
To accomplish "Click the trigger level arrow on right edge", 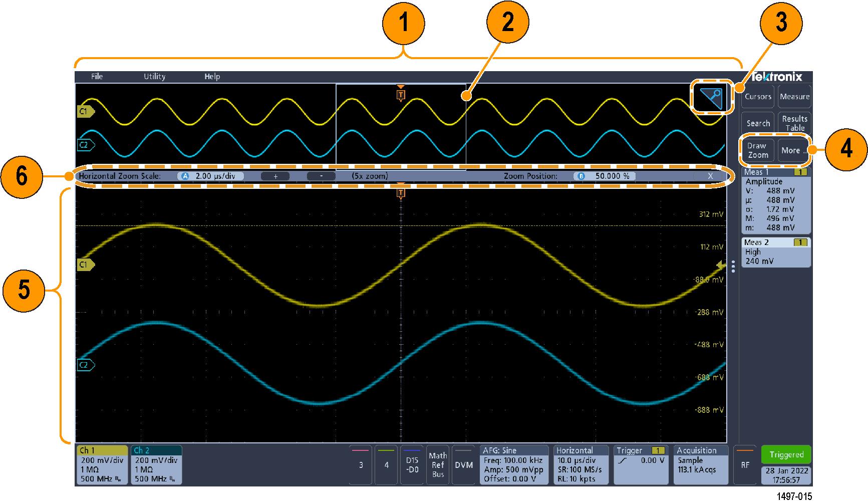I will tap(721, 265).
